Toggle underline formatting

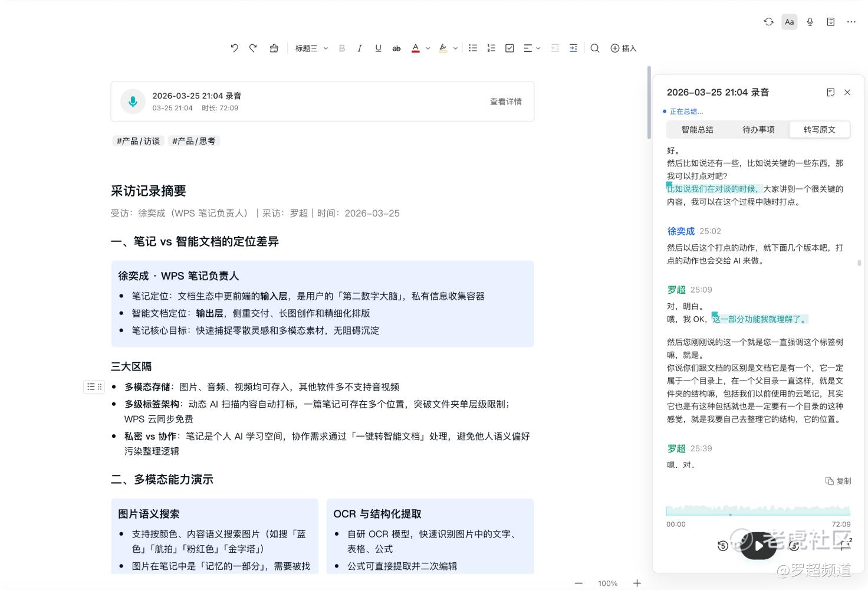[378, 48]
